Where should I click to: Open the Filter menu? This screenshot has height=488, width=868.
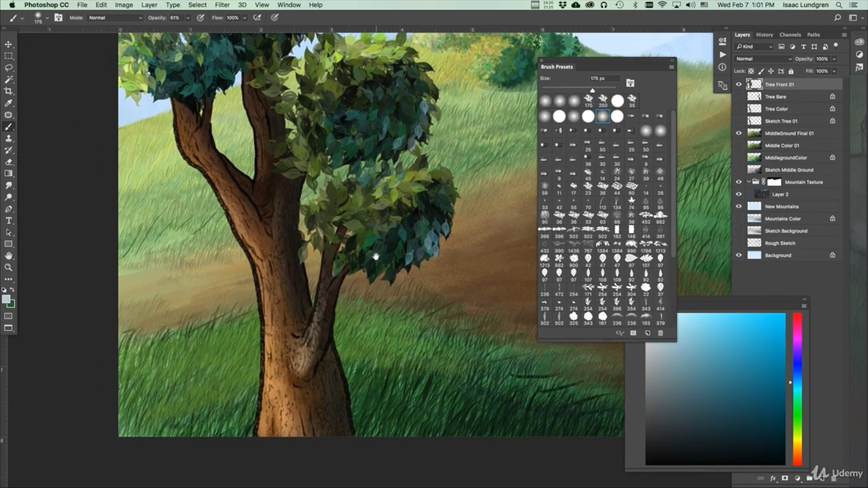coord(222,5)
